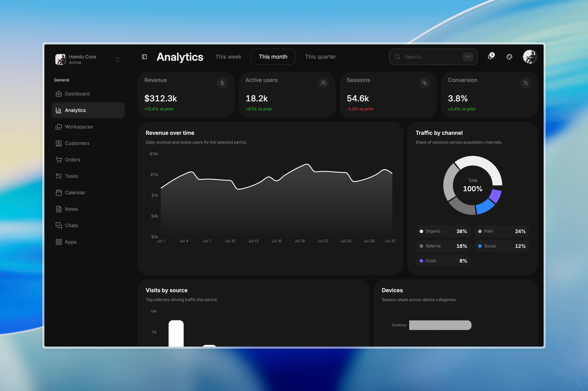This screenshot has width=588, height=391.
Task: Click the Organic 38% legend item
Action: pos(443,231)
